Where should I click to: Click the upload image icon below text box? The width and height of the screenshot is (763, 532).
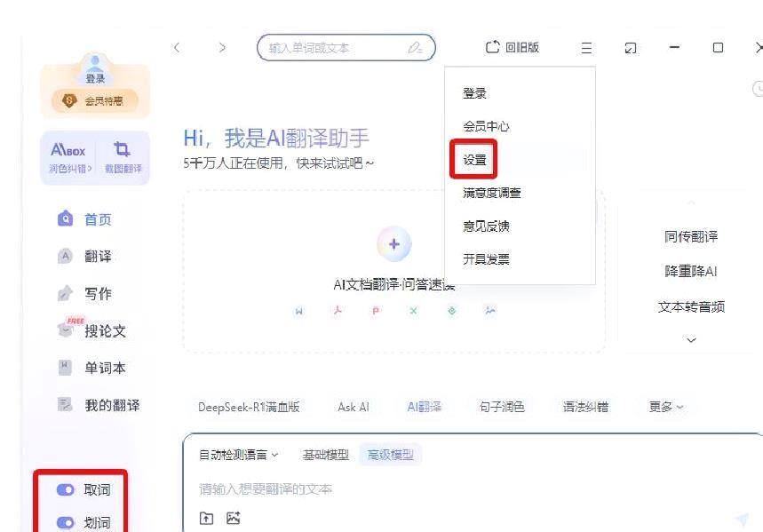click(234, 519)
